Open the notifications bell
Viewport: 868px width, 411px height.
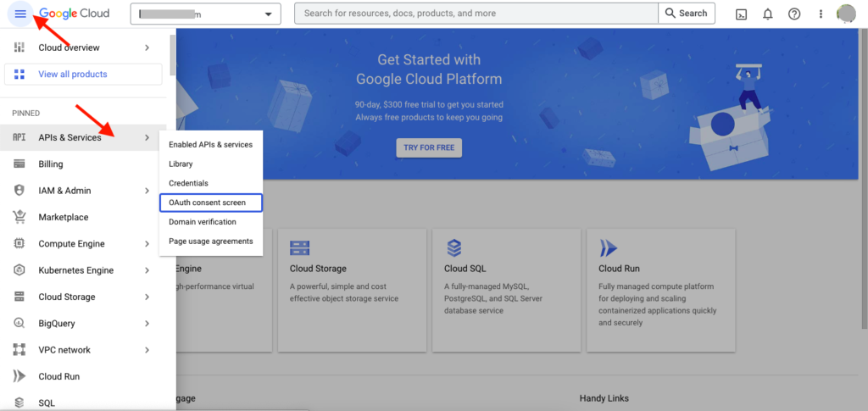(768, 14)
